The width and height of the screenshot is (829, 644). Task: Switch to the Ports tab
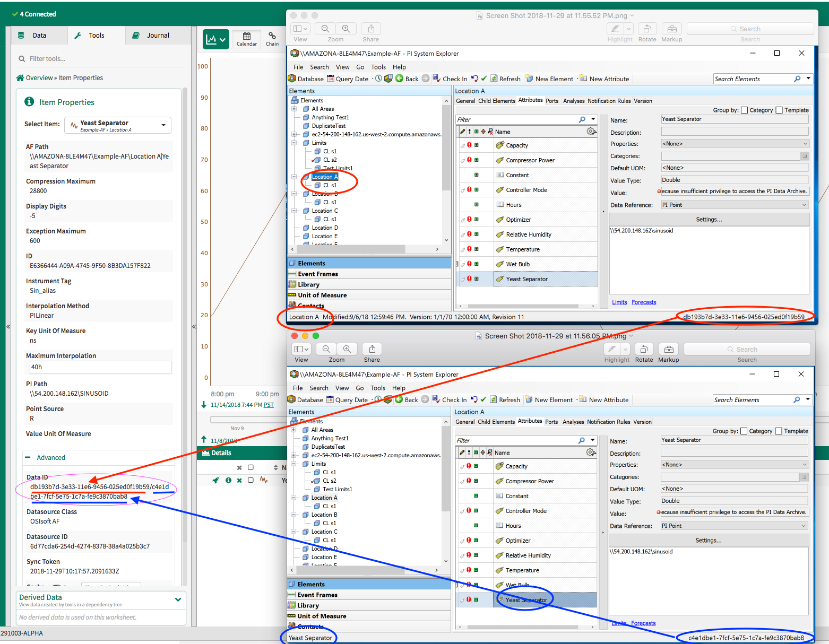(552, 100)
